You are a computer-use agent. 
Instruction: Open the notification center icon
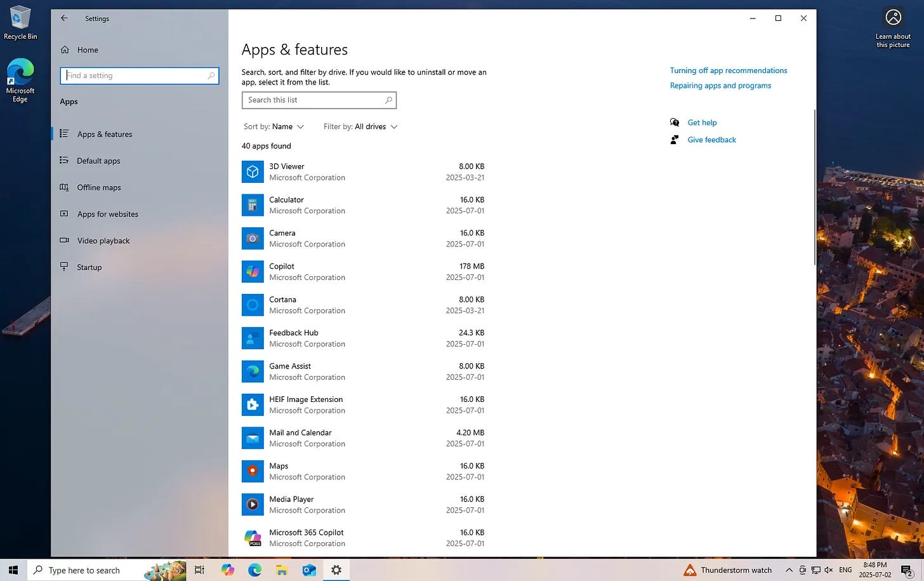coord(907,570)
